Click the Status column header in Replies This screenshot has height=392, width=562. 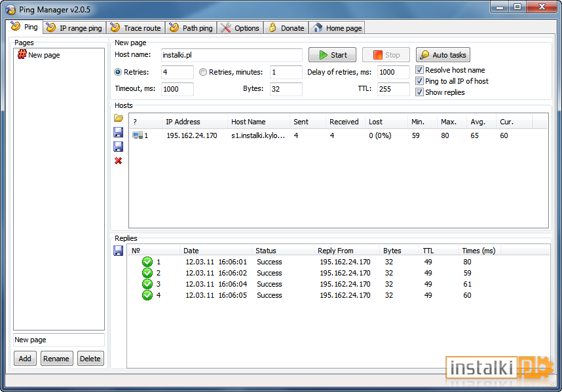(283, 251)
